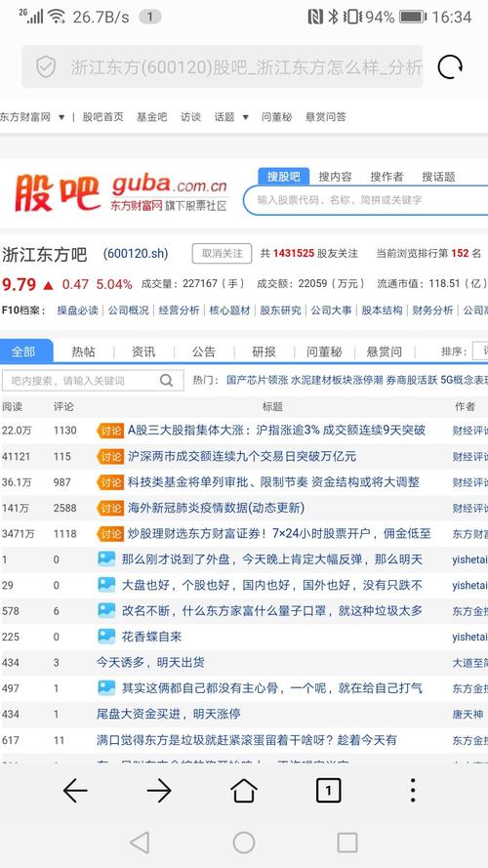This screenshot has width=488, height=868.
Task: Open the 股本结构 F10 link
Action: click(383, 310)
